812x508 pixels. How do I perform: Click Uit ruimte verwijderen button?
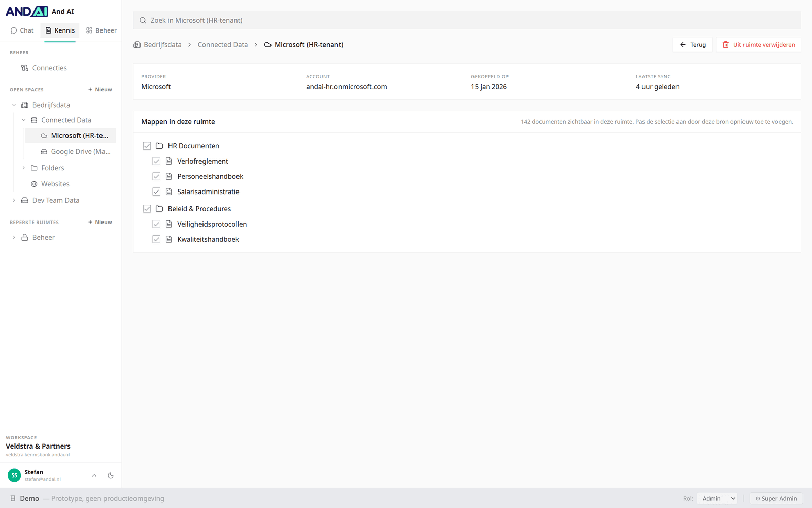pyautogui.click(x=759, y=45)
